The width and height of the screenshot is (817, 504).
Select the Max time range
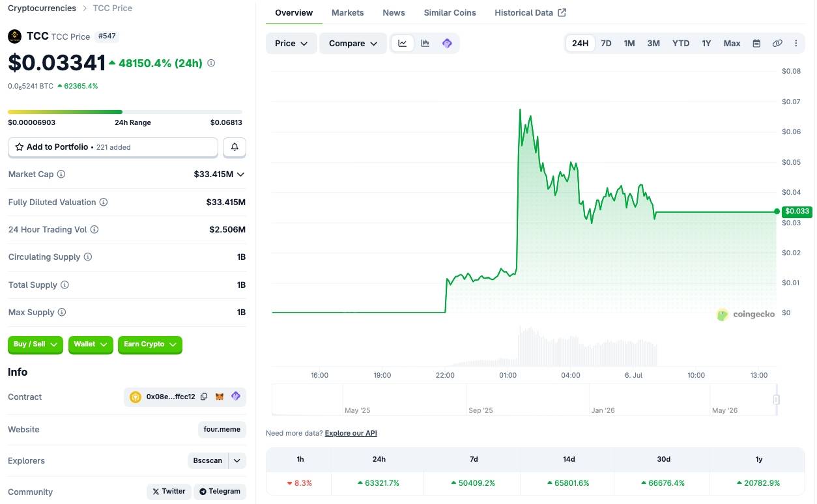(x=732, y=43)
